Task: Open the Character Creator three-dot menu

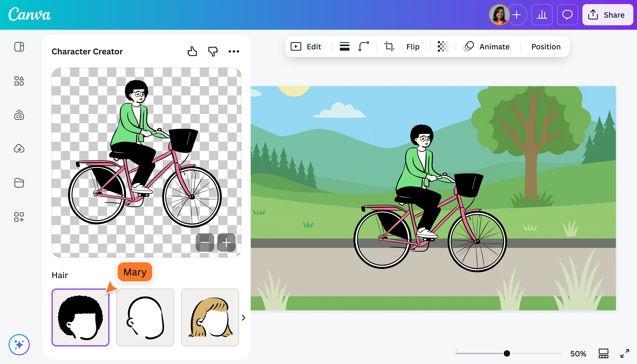Action: (x=234, y=51)
